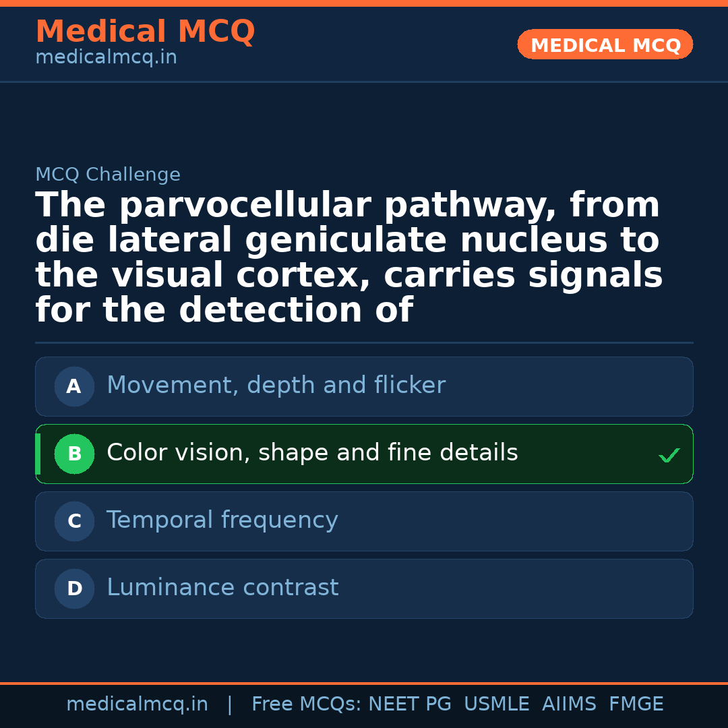The width and height of the screenshot is (728, 728).
Task: Click the letter C circle badge
Action: 74,521
